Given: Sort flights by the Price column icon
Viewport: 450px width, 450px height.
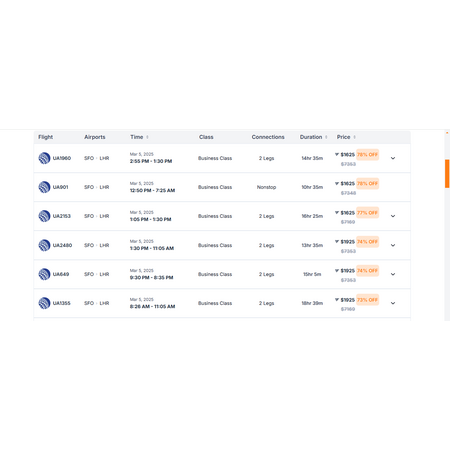Looking at the screenshot, I should (355, 137).
